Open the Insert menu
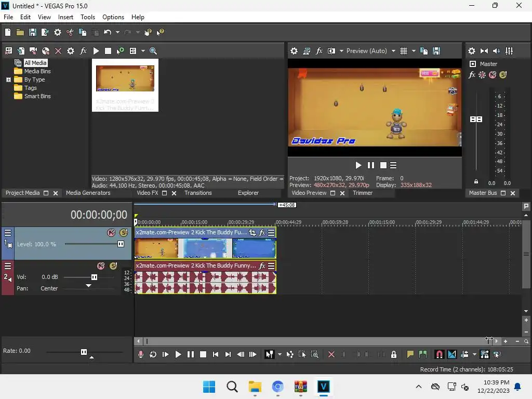 (x=65, y=17)
